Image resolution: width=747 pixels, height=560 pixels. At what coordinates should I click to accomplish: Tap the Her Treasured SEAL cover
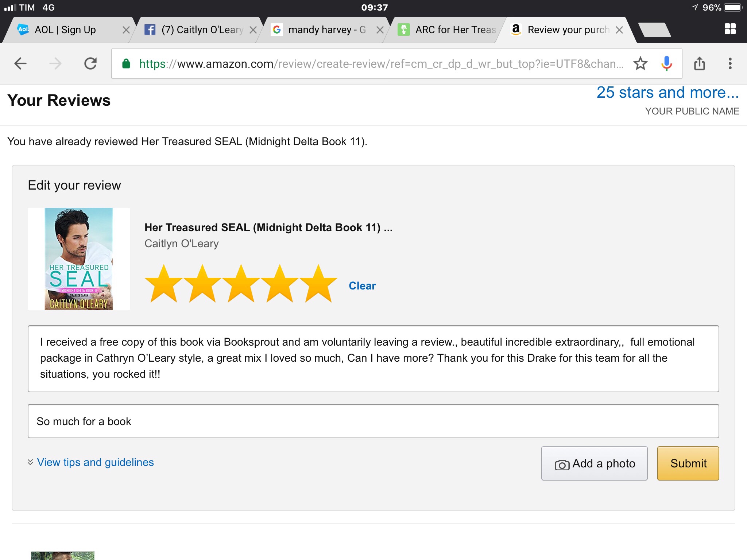[x=79, y=259]
